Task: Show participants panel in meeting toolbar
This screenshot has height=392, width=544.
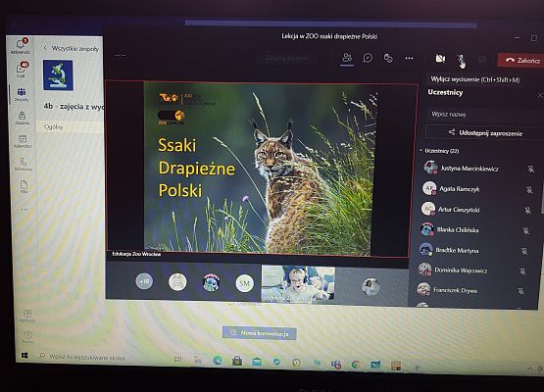Action: point(347,58)
